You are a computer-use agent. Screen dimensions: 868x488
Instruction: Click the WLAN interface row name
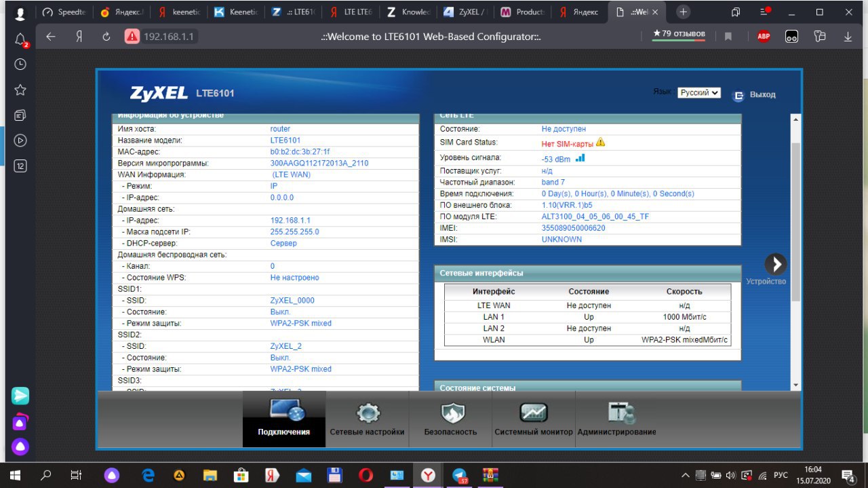(494, 339)
